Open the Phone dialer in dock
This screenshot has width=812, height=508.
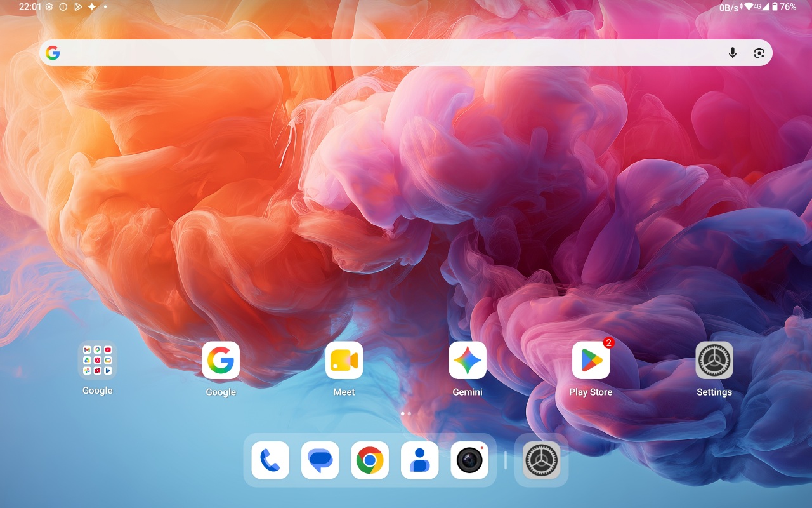click(x=270, y=460)
